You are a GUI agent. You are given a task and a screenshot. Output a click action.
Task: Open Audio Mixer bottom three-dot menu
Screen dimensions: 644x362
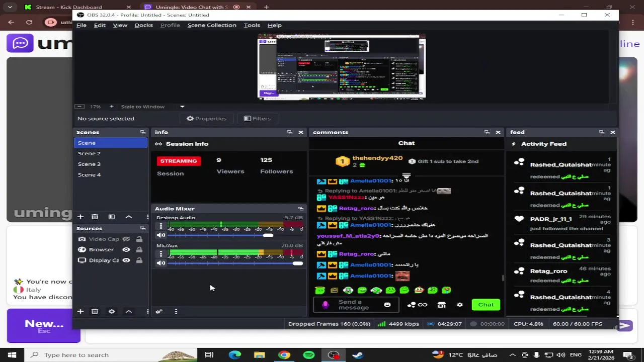pyautogui.click(x=176, y=311)
